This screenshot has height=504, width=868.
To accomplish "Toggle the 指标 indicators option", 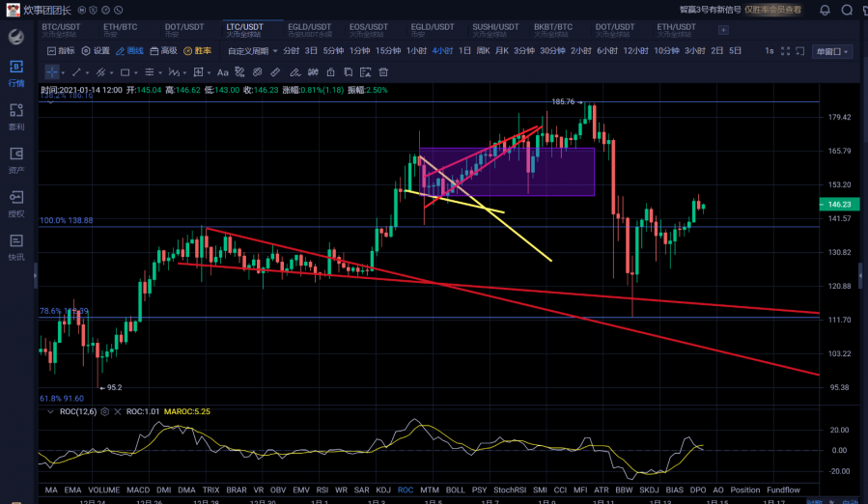I will click(60, 50).
